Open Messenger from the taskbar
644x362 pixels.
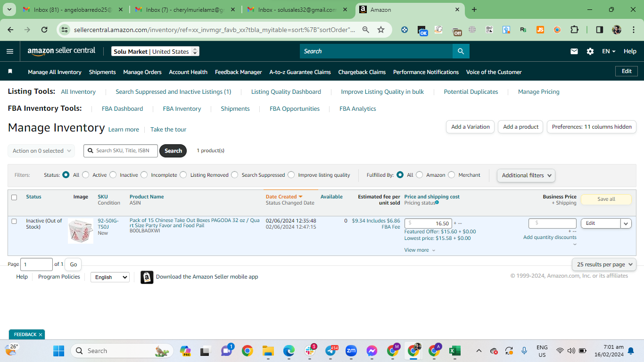[372, 351]
